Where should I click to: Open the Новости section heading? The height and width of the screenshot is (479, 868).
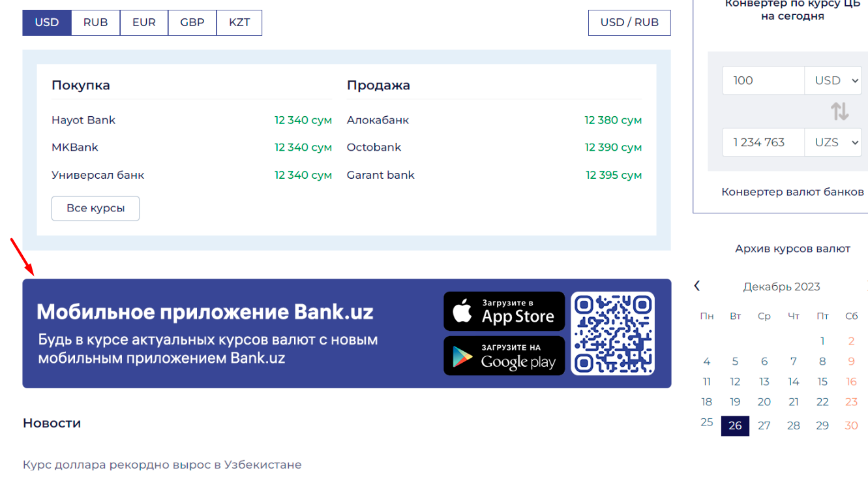52,423
